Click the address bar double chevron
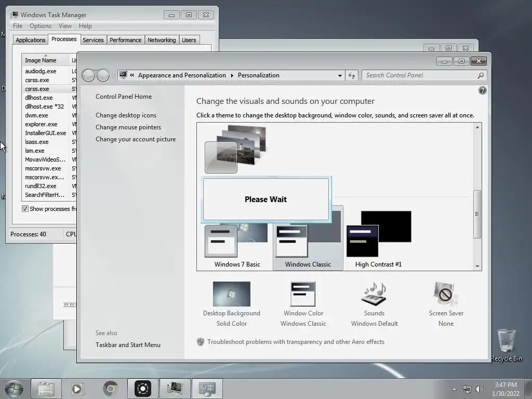Image resolution: width=532 pixels, height=399 pixels. pos(132,75)
